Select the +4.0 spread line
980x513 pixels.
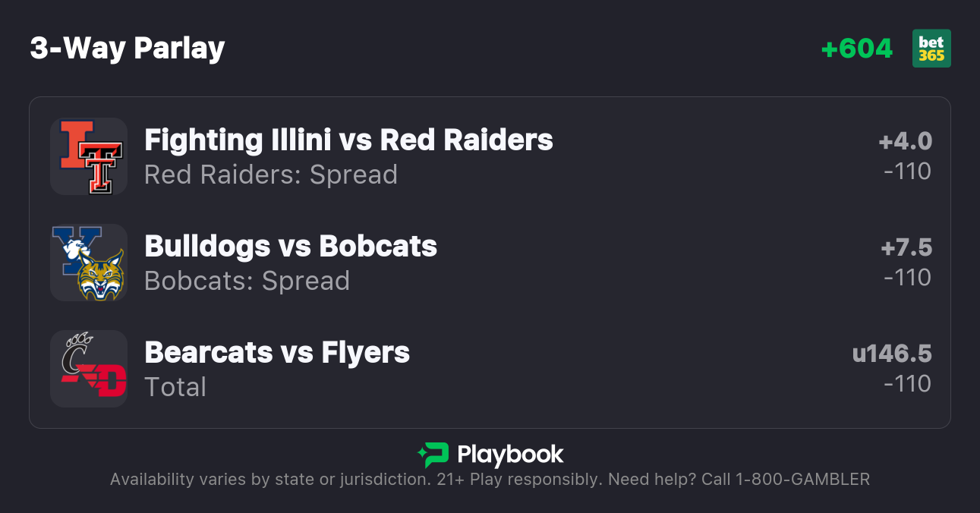click(x=905, y=141)
